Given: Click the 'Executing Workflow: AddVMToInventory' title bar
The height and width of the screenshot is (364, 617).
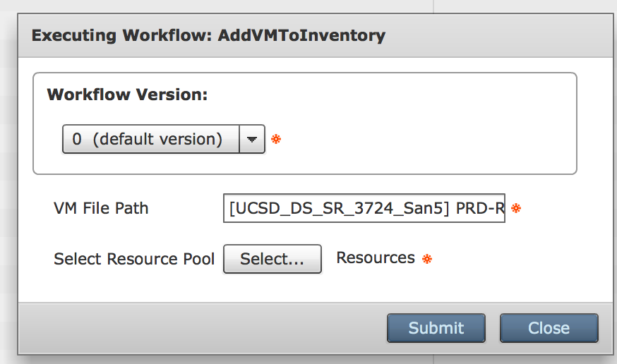Looking at the screenshot, I should (208, 35).
